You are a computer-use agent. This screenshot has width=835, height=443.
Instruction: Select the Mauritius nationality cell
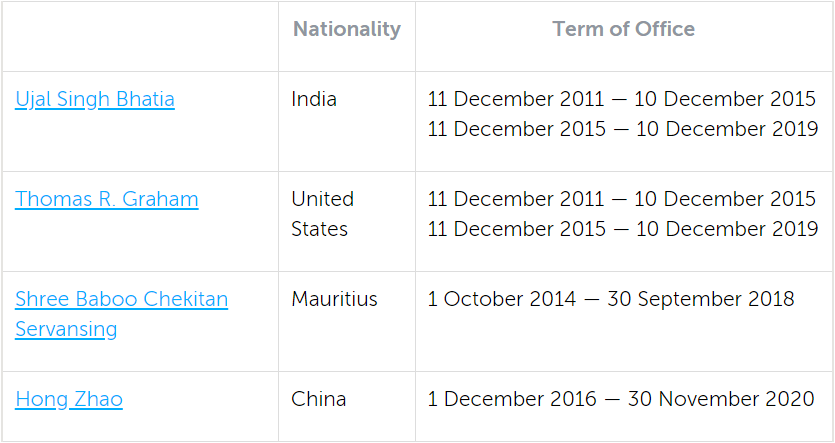(334, 300)
